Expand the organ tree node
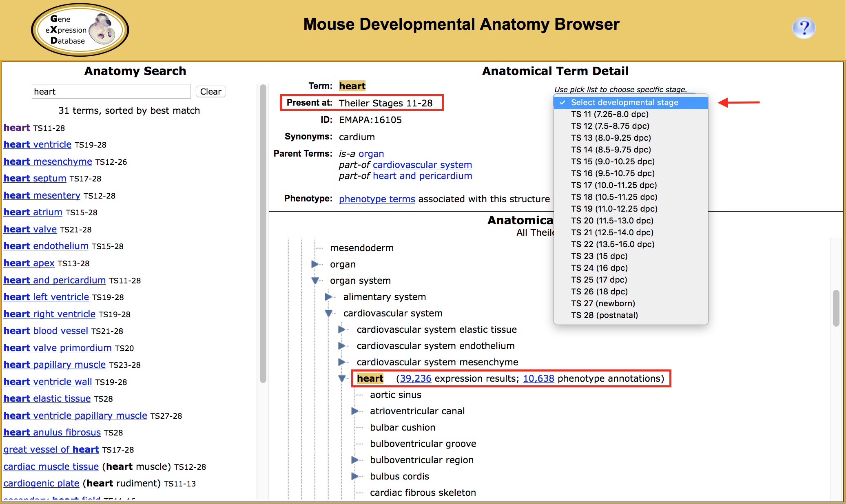The height and width of the screenshot is (504, 846). (315, 264)
